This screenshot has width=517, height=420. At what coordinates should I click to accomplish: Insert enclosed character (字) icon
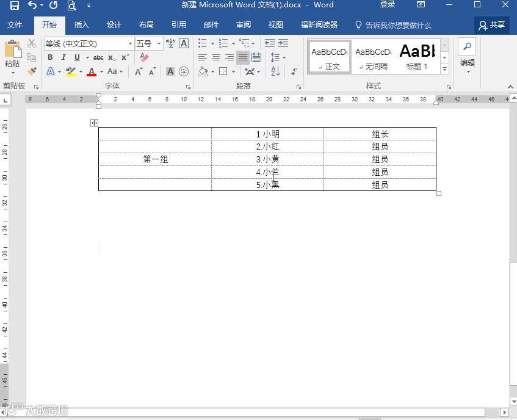click(x=184, y=71)
